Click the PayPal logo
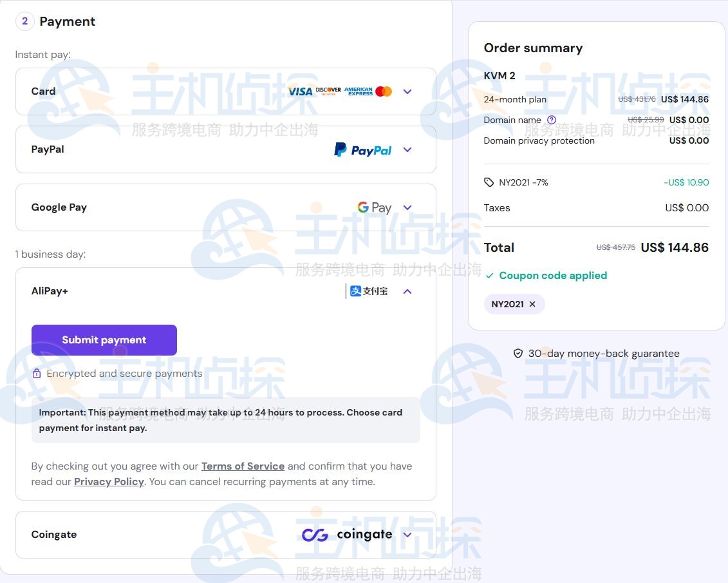The height and width of the screenshot is (583, 728). click(x=363, y=149)
